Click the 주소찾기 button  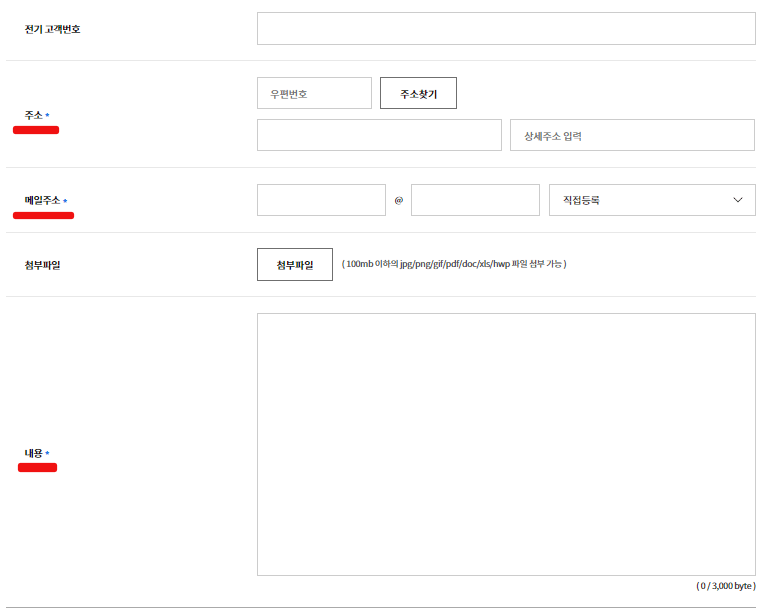418,93
